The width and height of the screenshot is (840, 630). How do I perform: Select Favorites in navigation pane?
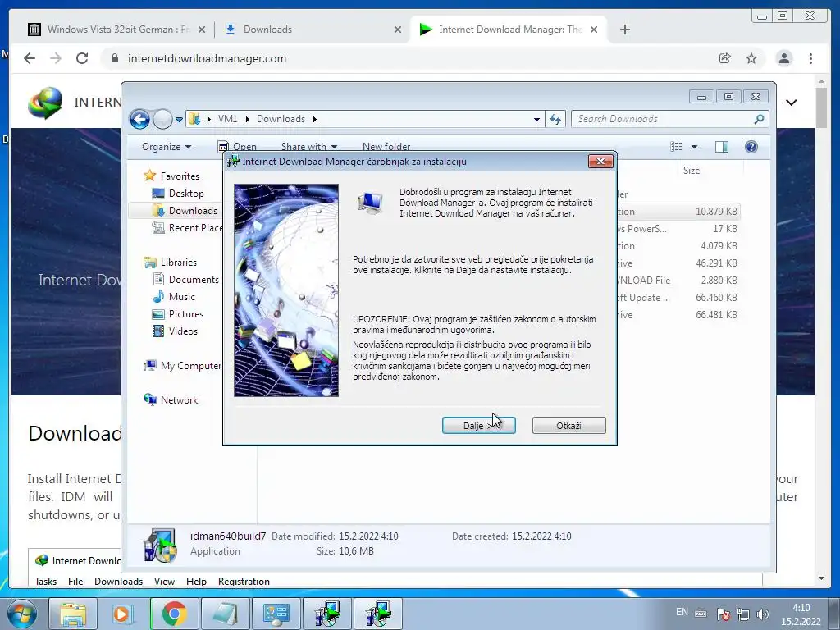click(171, 176)
